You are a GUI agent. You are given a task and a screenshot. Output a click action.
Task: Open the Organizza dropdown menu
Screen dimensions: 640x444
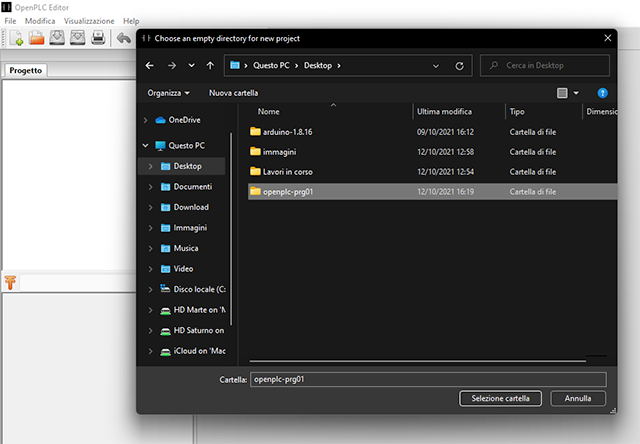[x=168, y=93]
